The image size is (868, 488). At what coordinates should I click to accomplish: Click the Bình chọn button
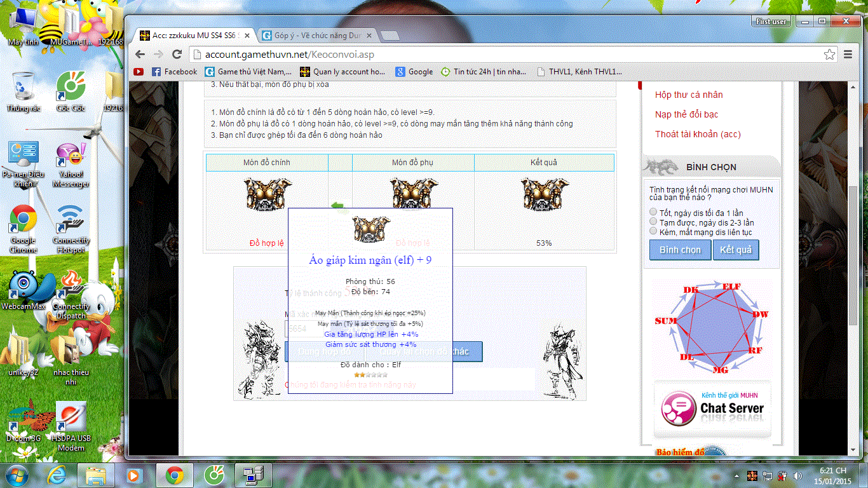point(680,250)
